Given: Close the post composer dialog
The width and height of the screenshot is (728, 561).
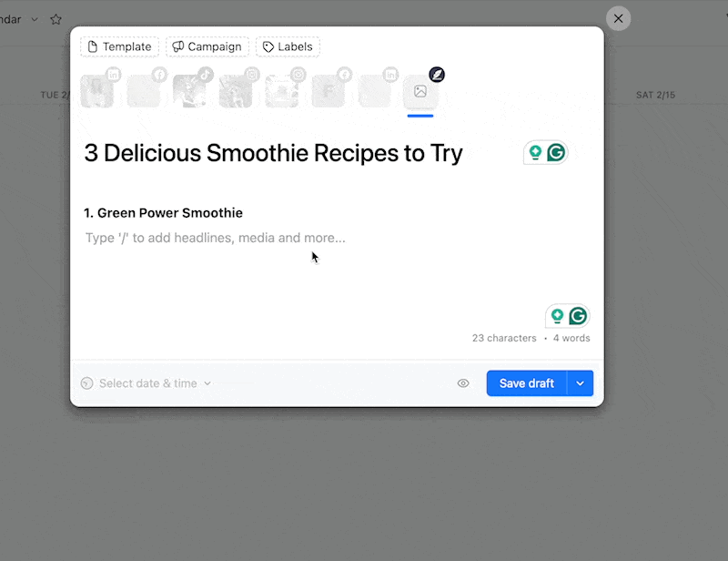Looking at the screenshot, I should [x=618, y=18].
